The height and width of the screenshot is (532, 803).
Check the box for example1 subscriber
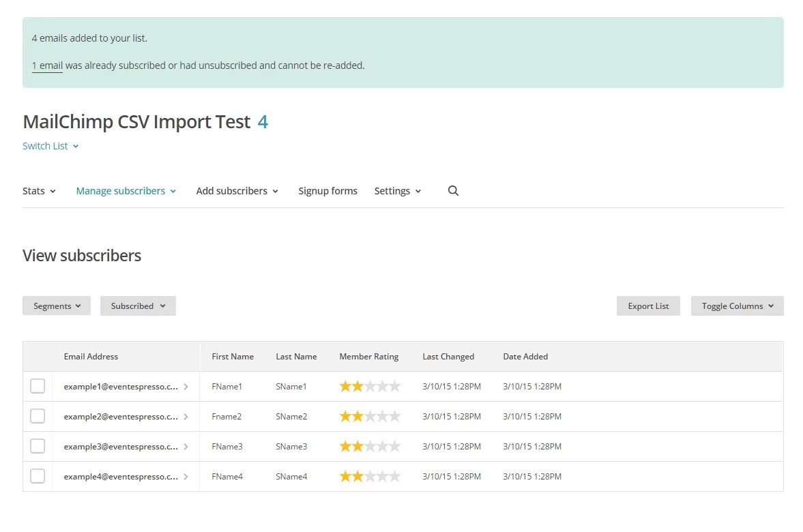pyautogui.click(x=38, y=386)
